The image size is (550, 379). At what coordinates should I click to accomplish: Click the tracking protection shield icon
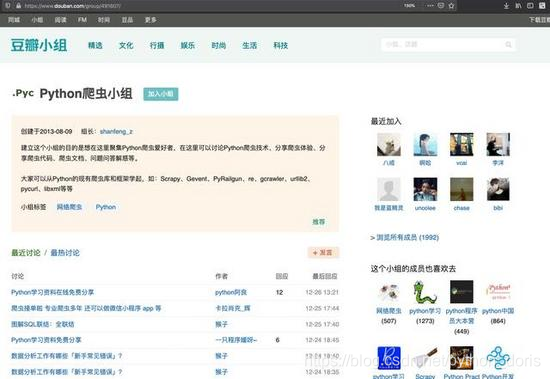[8, 6]
